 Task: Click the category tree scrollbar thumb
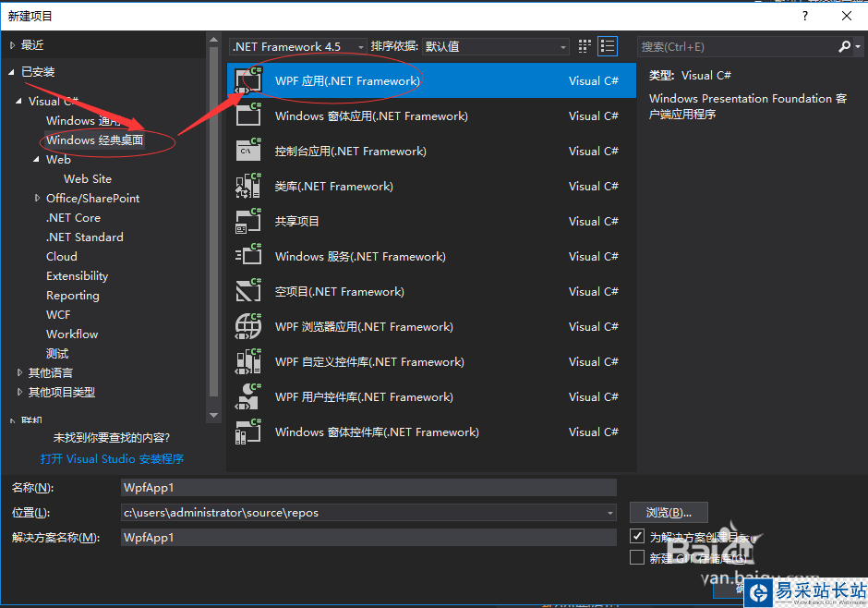[x=213, y=222]
